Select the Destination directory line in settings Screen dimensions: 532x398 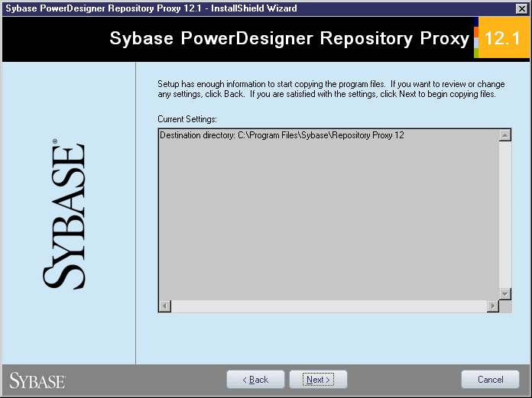click(x=281, y=135)
